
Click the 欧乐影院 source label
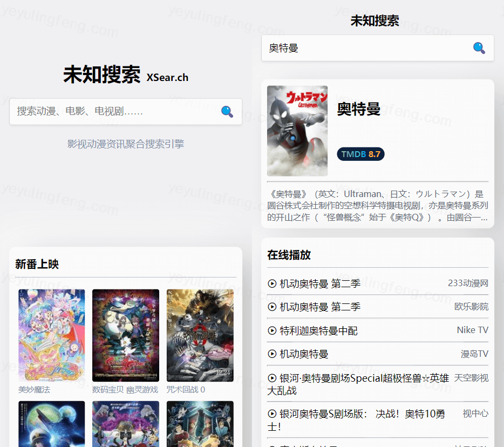(471, 307)
